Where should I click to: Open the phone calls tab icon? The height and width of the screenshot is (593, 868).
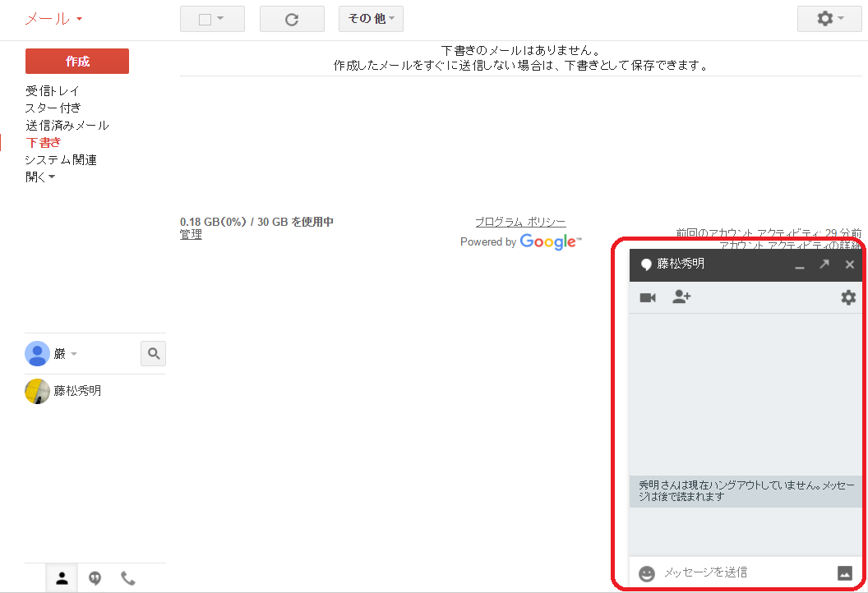[x=128, y=578]
